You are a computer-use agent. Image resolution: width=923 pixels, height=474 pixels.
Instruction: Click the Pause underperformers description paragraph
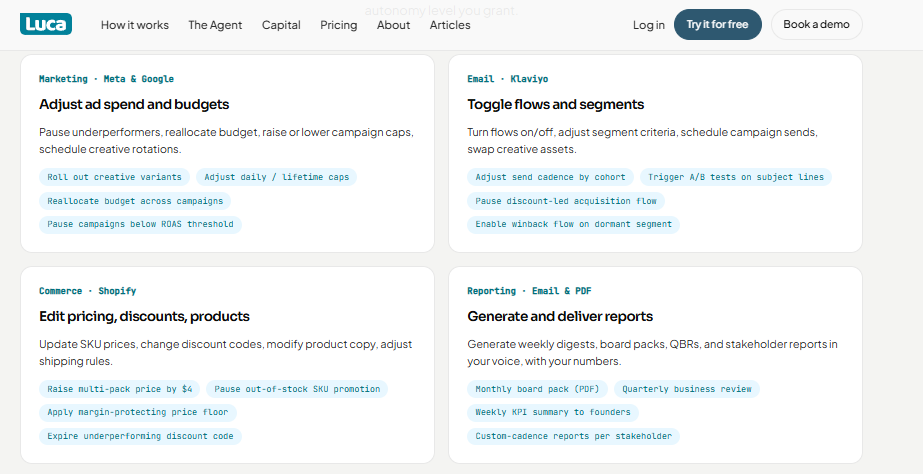(226, 141)
